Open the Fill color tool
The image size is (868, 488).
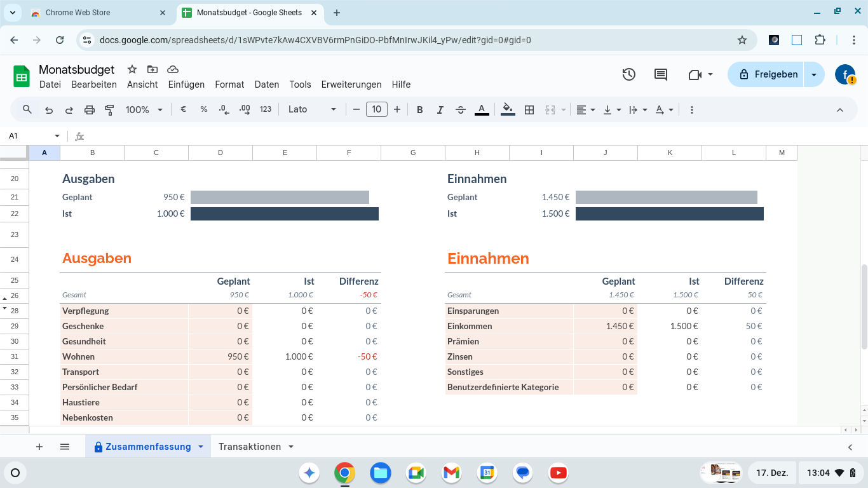tap(507, 109)
